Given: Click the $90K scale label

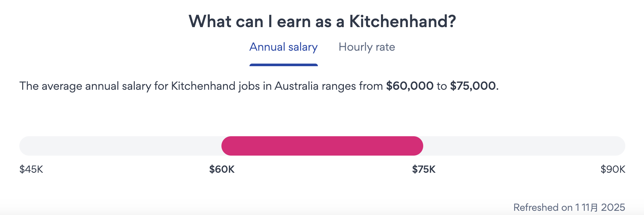Looking at the screenshot, I should [x=613, y=169].
